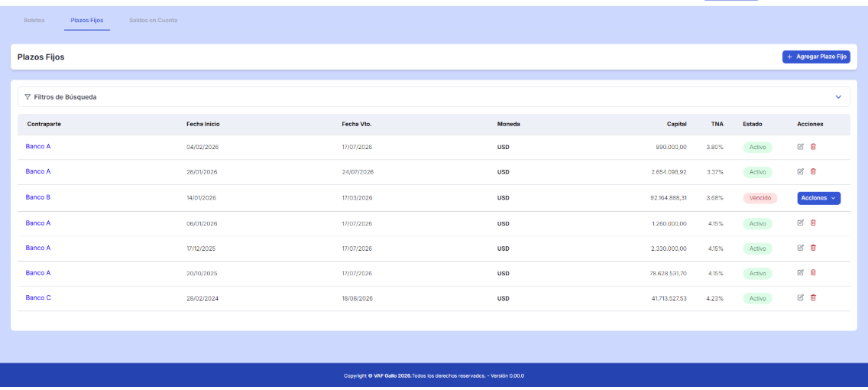Viewport: 868px width, 390px height.
Task: Open the Banco B link
Action: [38, 197]
